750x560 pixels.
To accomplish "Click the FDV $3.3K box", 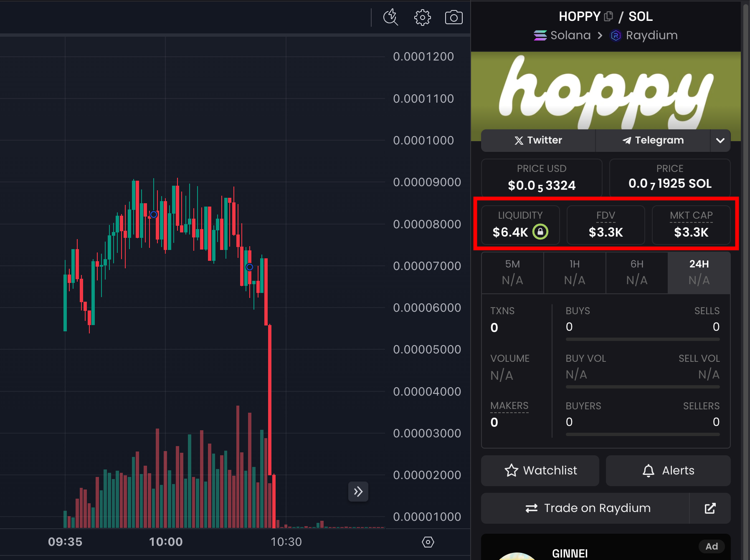I will 606,225.
